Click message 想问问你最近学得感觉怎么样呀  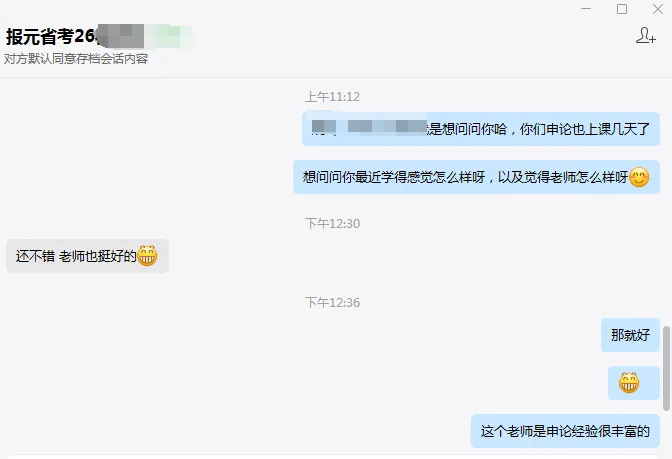477,177
